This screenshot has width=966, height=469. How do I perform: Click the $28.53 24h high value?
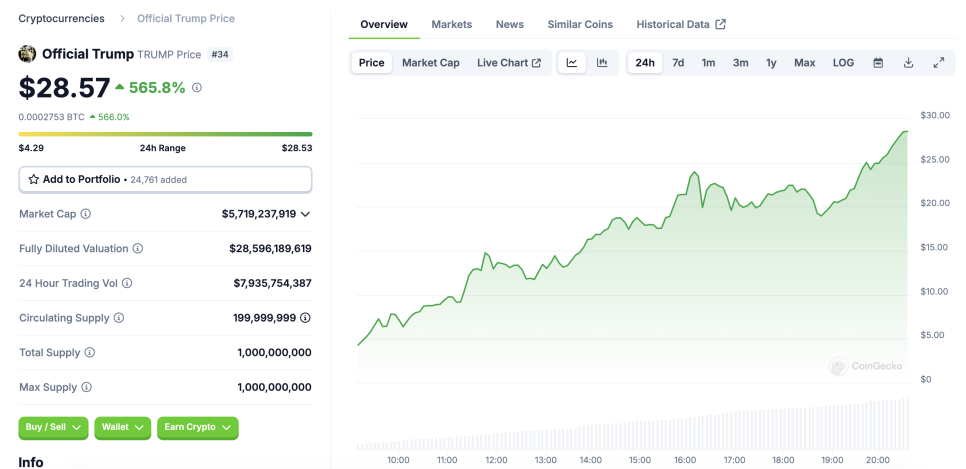(297, 148)
